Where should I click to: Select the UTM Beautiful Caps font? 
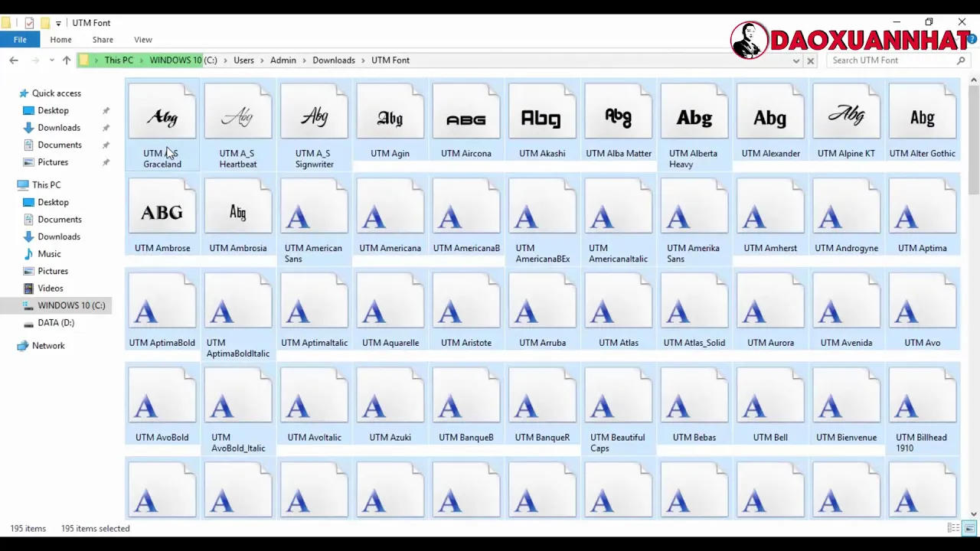[x=619, y=410]
